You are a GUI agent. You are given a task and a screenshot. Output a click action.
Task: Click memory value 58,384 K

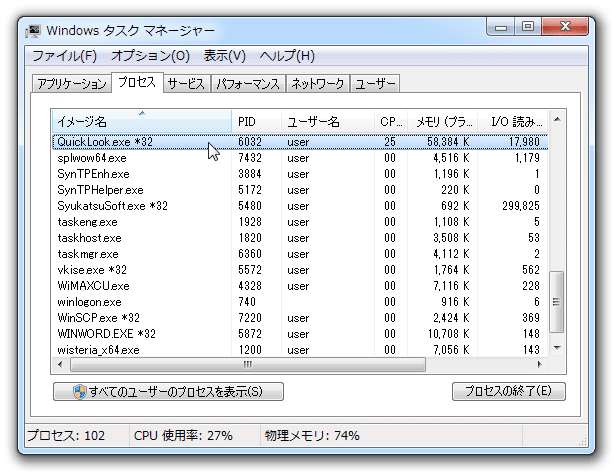pos(448,142)
